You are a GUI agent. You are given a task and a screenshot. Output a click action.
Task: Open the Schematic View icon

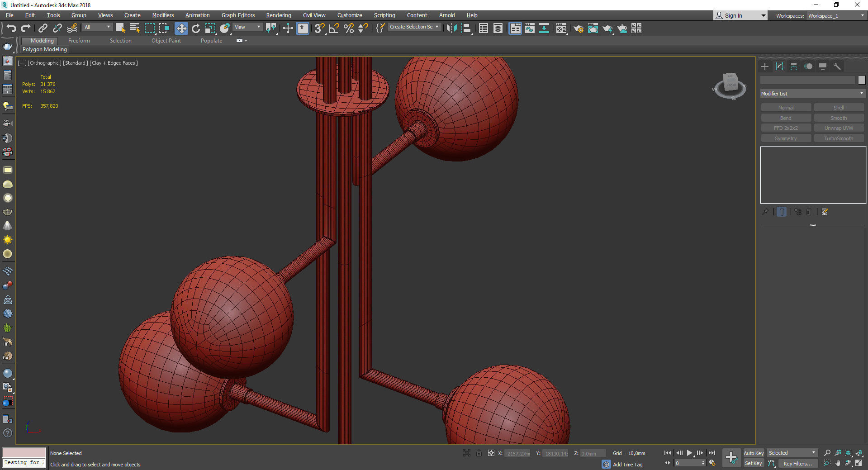pyautogui.click(x=544, y=28)
